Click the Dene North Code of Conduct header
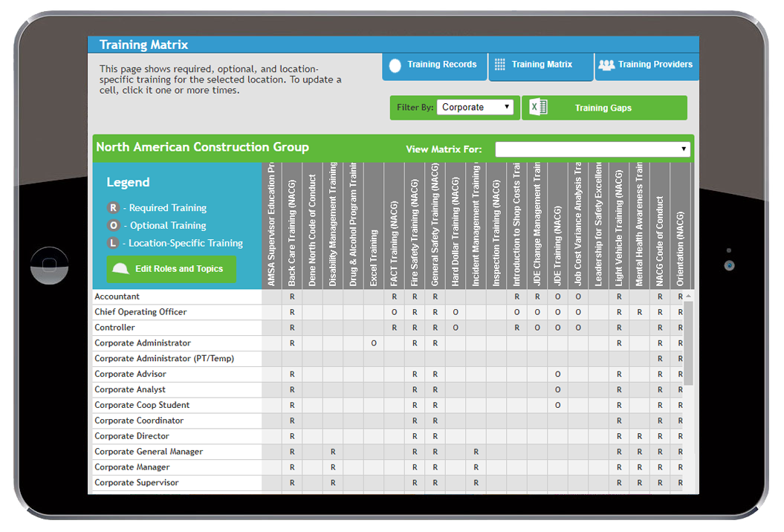Screen dimensions: 784x532 [x=313, y=225]
